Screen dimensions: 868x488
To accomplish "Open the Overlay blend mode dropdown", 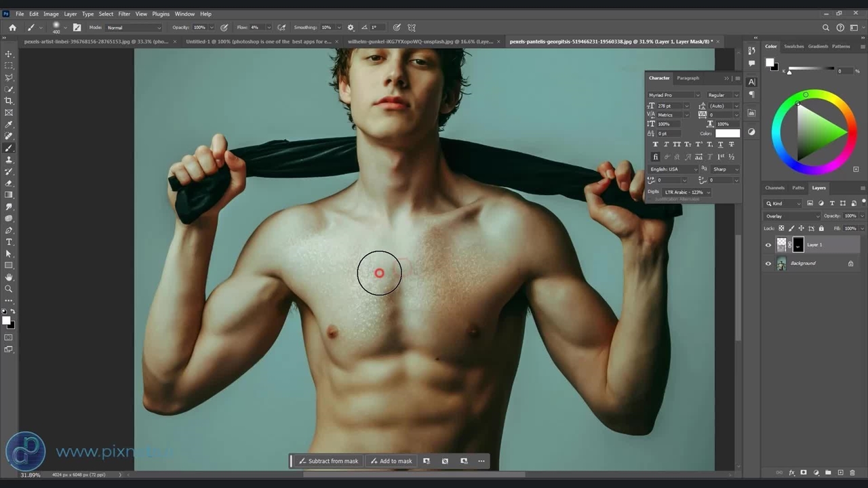I will [791, 216].
